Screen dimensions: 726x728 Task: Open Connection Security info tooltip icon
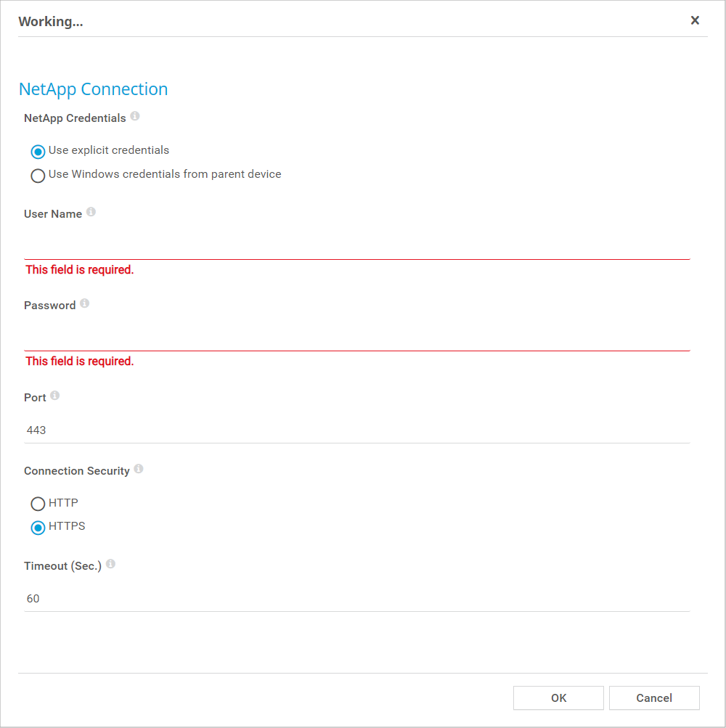pyautogui.click(x=139, y=469)
